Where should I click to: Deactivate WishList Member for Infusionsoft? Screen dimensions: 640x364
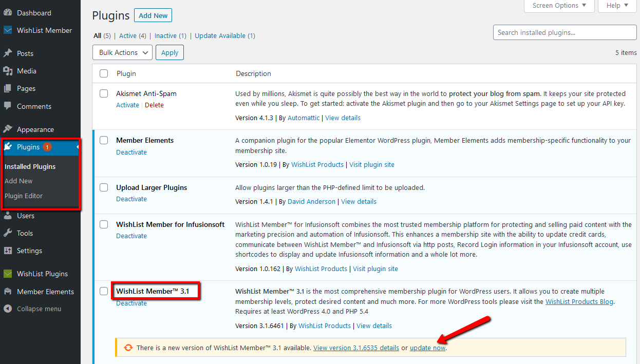pyautogui.click(x=131, y=236)
